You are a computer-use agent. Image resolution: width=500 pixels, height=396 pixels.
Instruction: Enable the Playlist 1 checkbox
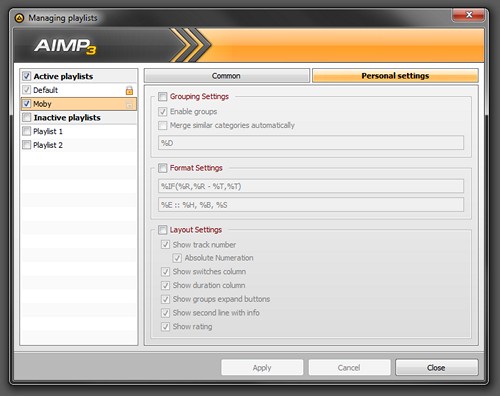[x=27, y=131]
